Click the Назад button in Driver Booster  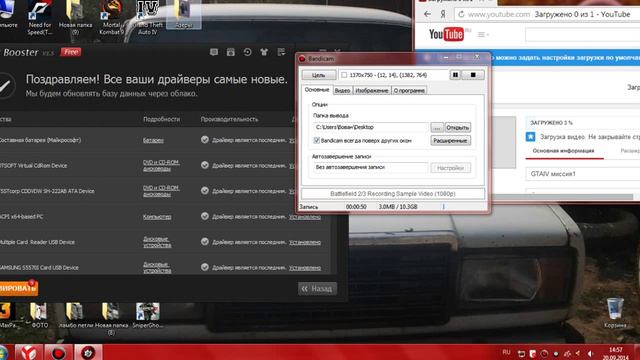[x=318, y=289]
